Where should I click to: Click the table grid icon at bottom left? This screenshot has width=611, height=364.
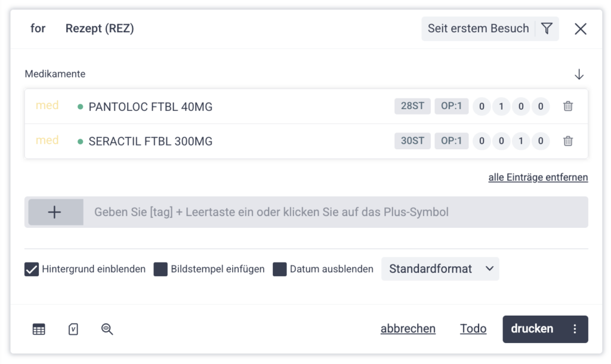tap(39, 329)
